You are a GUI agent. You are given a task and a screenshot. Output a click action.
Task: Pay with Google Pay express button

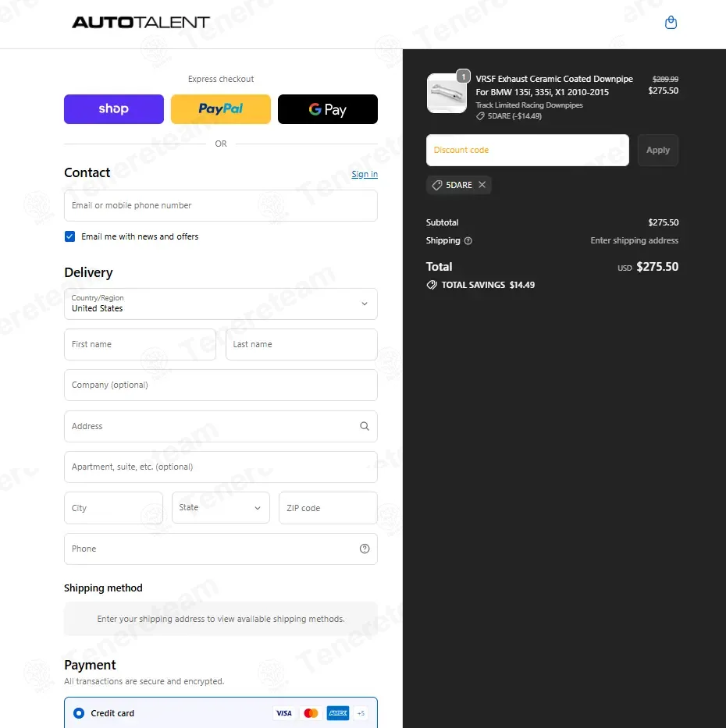coord(327,109)
